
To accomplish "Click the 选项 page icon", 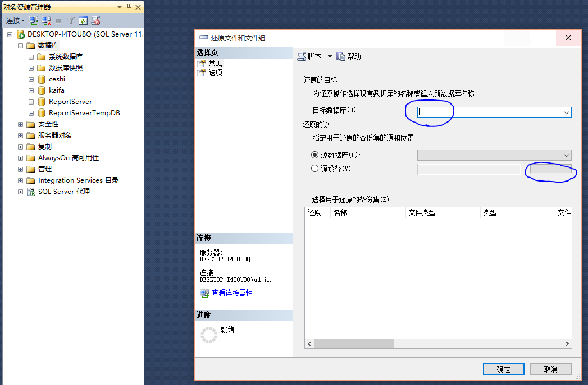I will coord(202,73).
